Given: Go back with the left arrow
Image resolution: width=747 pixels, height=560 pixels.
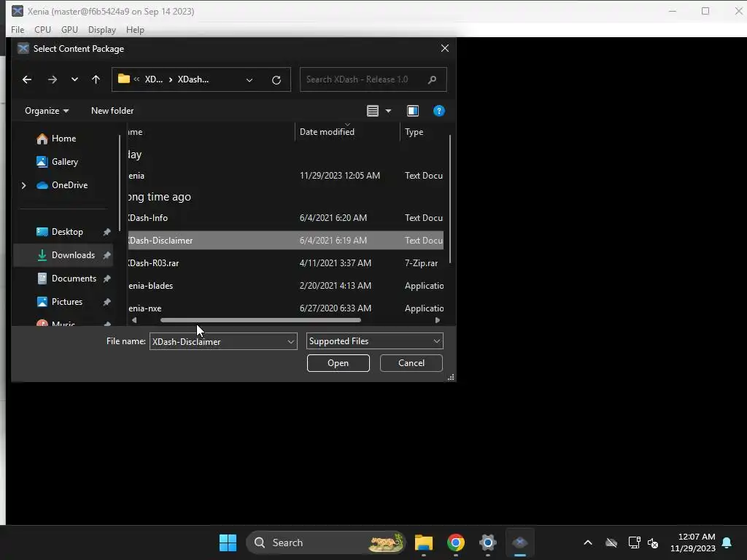Looking at the screenshot, I should [x=27, y=79].
